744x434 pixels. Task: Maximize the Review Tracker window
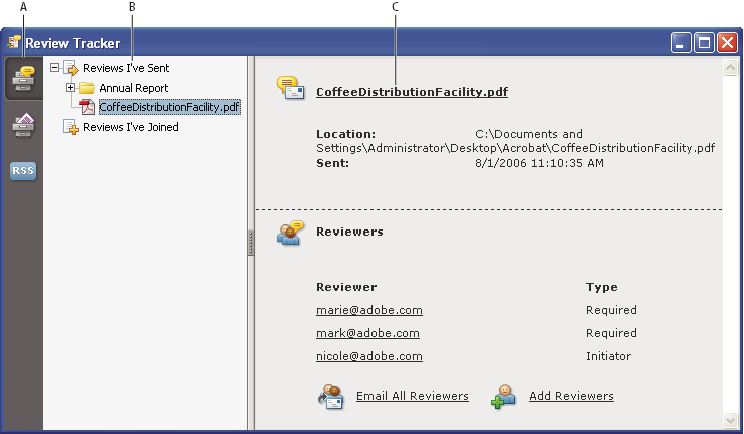705,43
